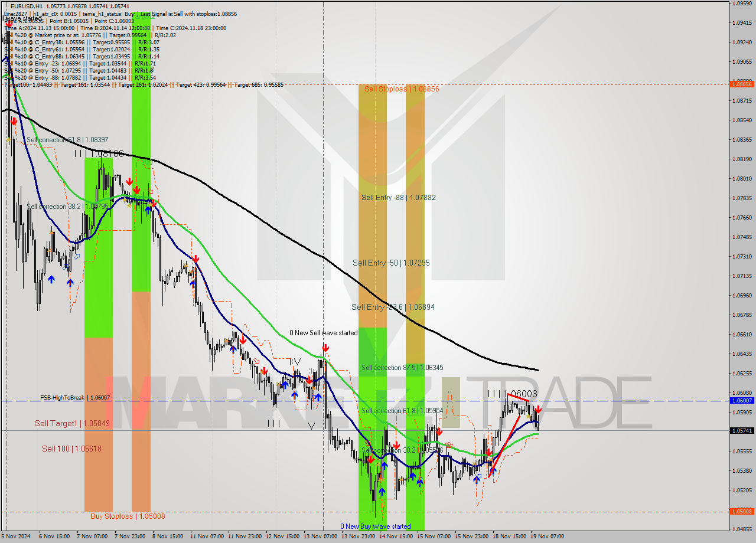Click the 'I I I 1.08186' wave label
This screenshot has width=756, height=543.
coord(99,153)
